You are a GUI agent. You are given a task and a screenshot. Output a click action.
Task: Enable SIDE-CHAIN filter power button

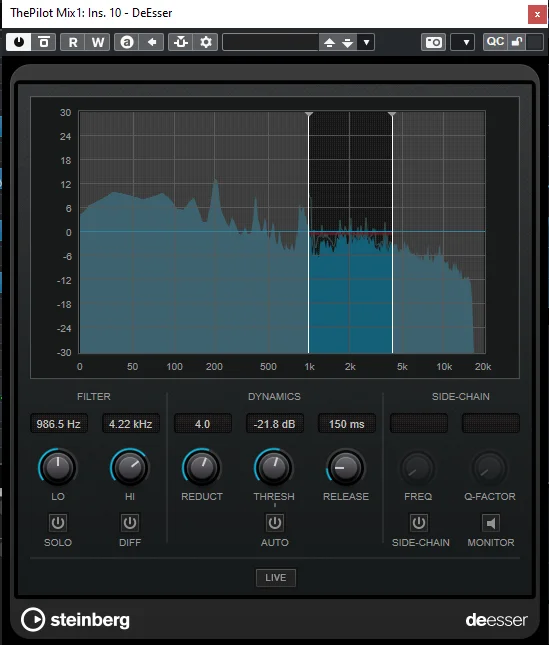[419, 523]
